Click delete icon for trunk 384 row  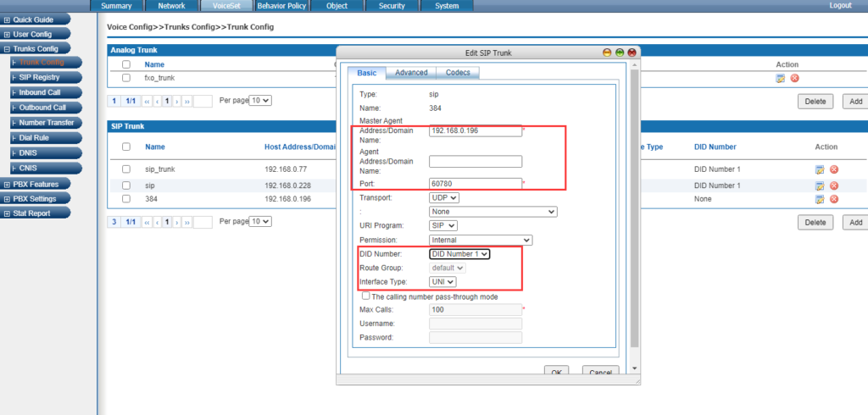[834, 199]
